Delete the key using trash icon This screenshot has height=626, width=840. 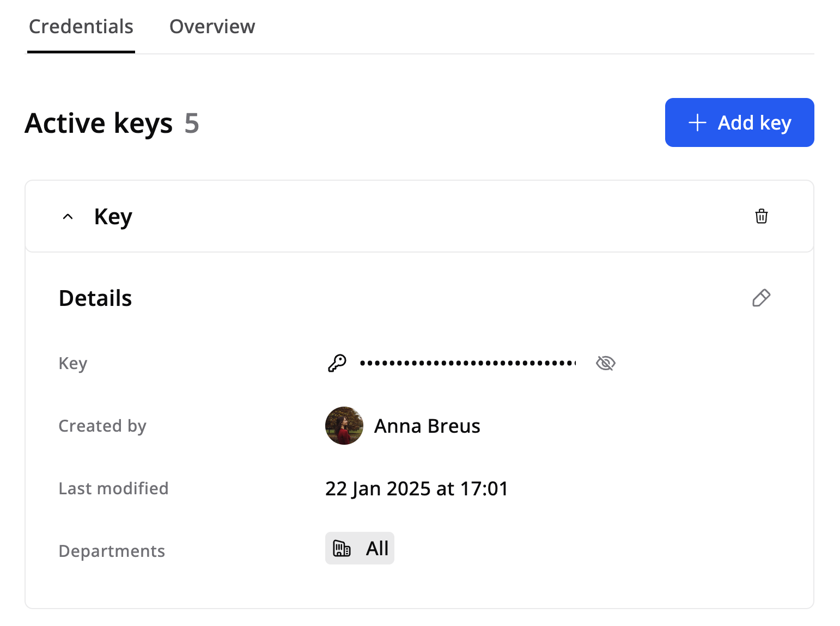(x=761, y=216)
